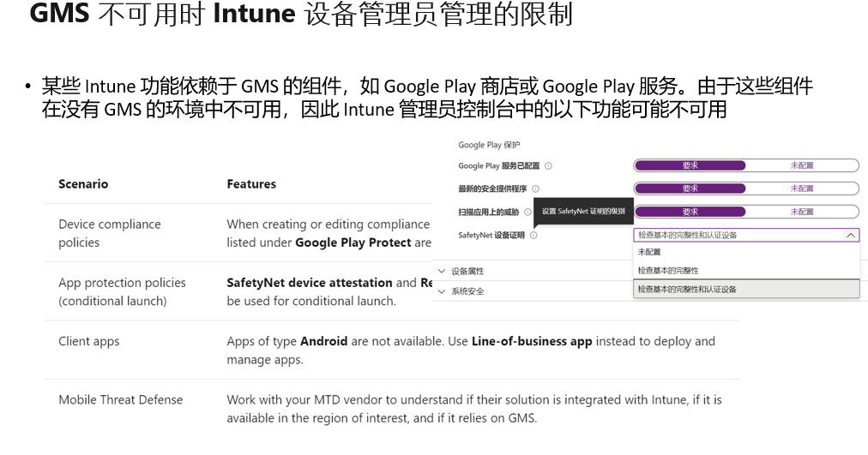Set 扫描应用上的威胁 to 未配置
Image resolution: width=868 pixels, height=455 pixels.
801,212
